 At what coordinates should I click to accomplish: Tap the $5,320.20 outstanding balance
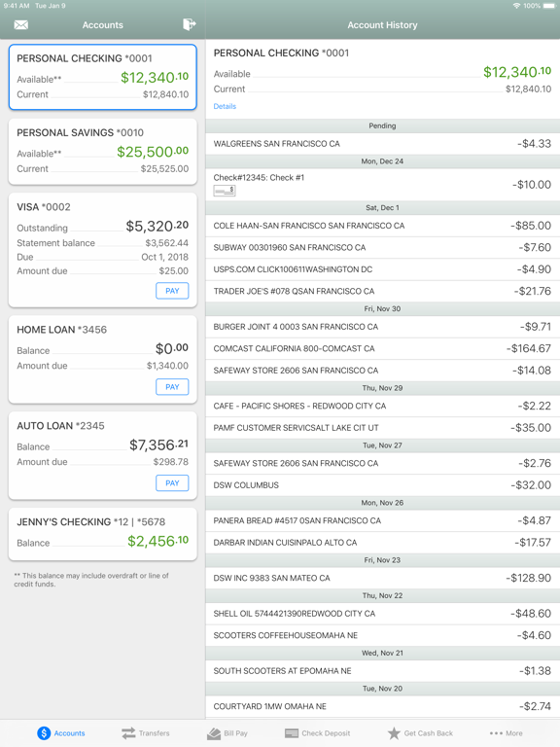click(x=157, y=226)
